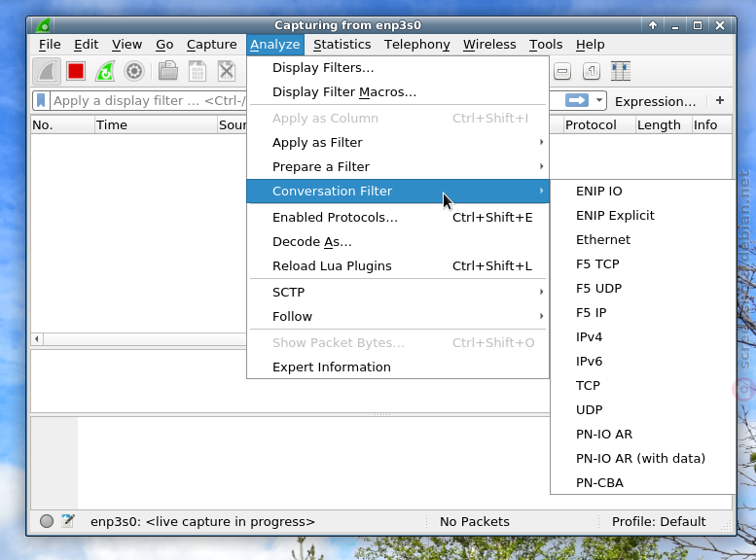Click the Protocol column header
Screen dimensions: 756x560
click(599, 124)
